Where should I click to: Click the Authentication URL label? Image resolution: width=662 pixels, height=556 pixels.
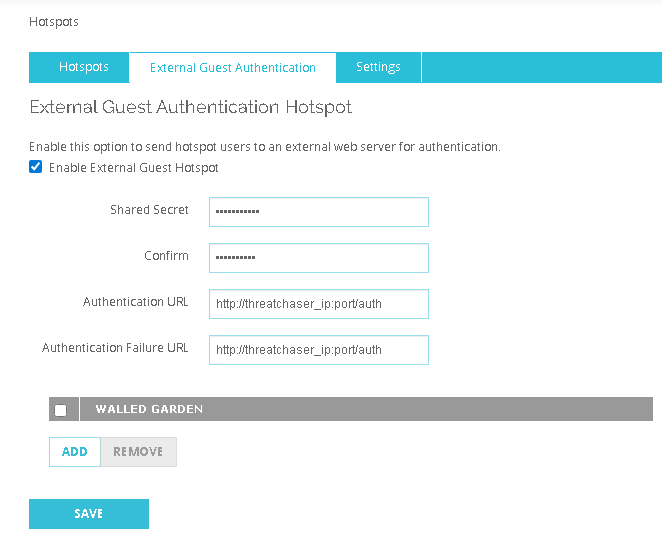pos(135,302)
